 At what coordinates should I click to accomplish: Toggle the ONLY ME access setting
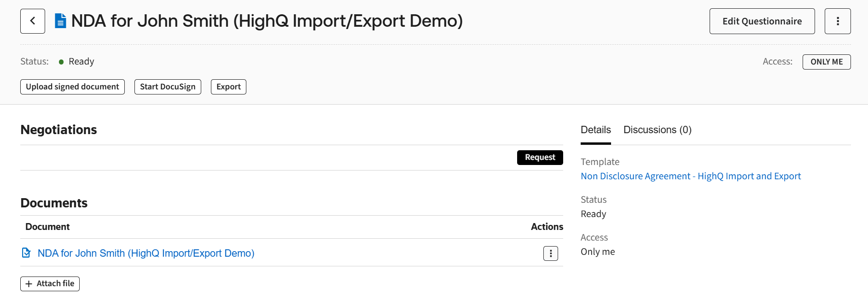pyautogui.click(x=826, y=61)
